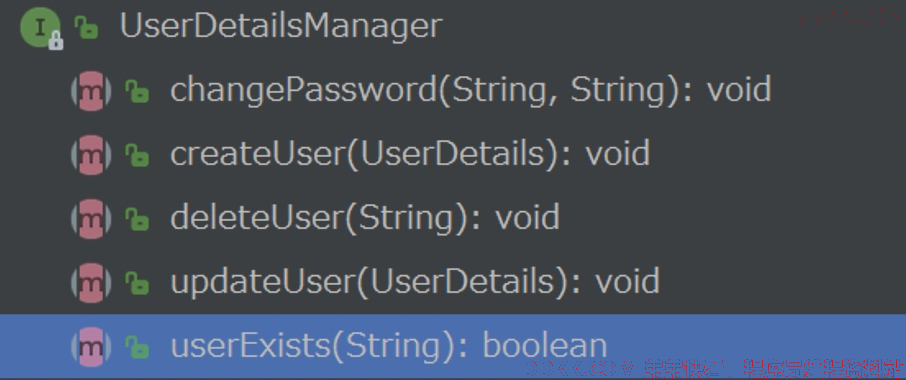Select createUser(UserDetails) method entry

410,155
